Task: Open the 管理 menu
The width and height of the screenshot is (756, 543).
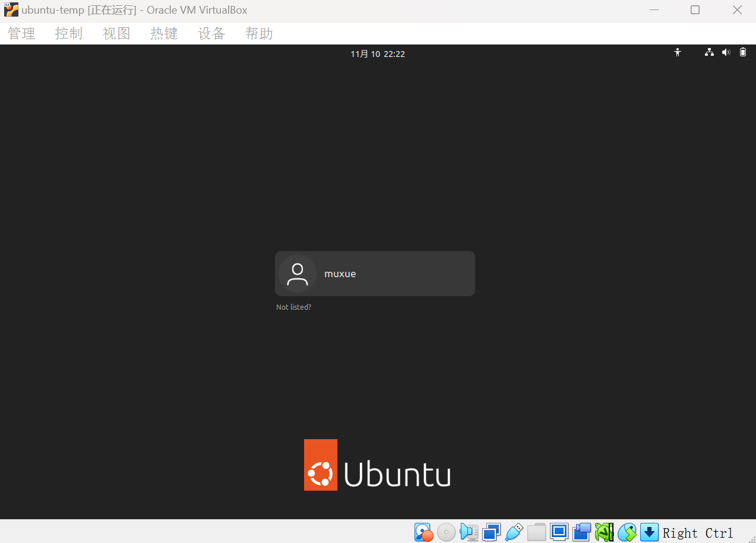Action: tap(22, 34)
